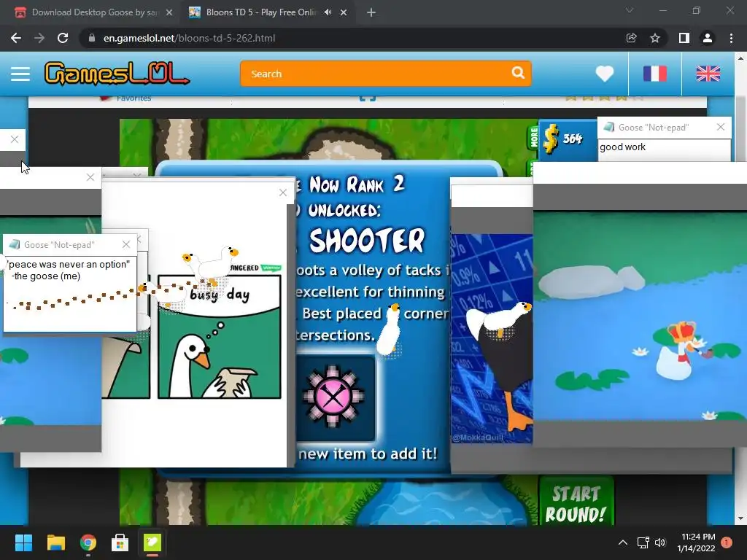Open Chrome three-dot menu
747x560 pixels.
click(731, 38)
